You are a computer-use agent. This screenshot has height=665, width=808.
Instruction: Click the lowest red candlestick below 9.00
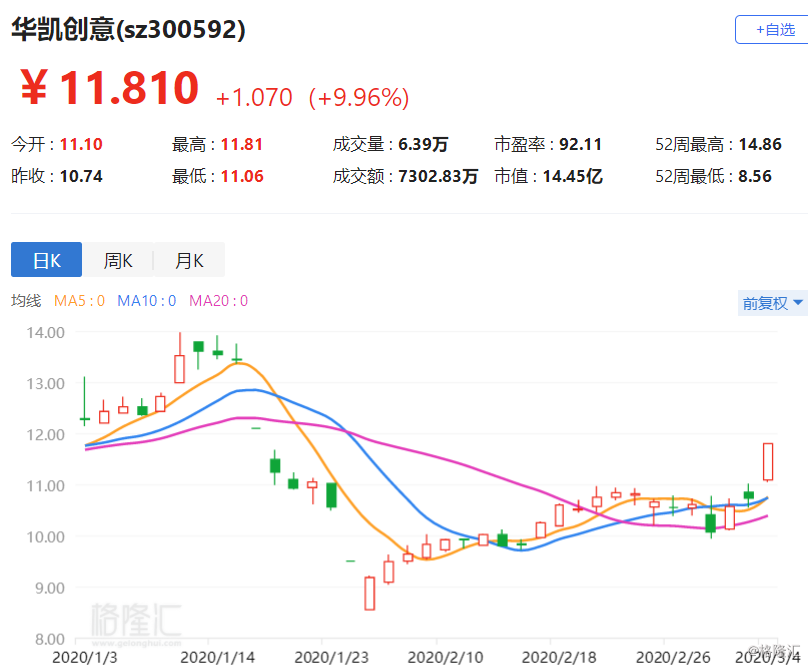(x=369, y=592)
